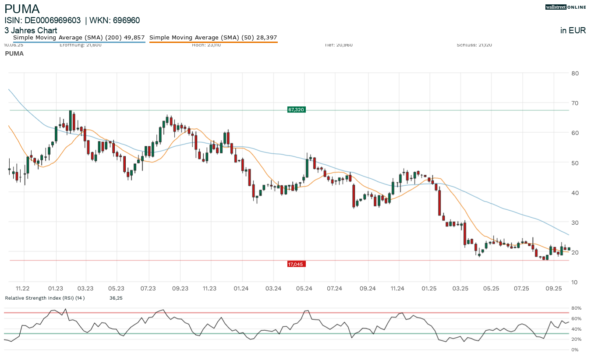Screen dimensions: 591x364
Task: Click the 11.22 date on time axis
Action: click(22, 288)
